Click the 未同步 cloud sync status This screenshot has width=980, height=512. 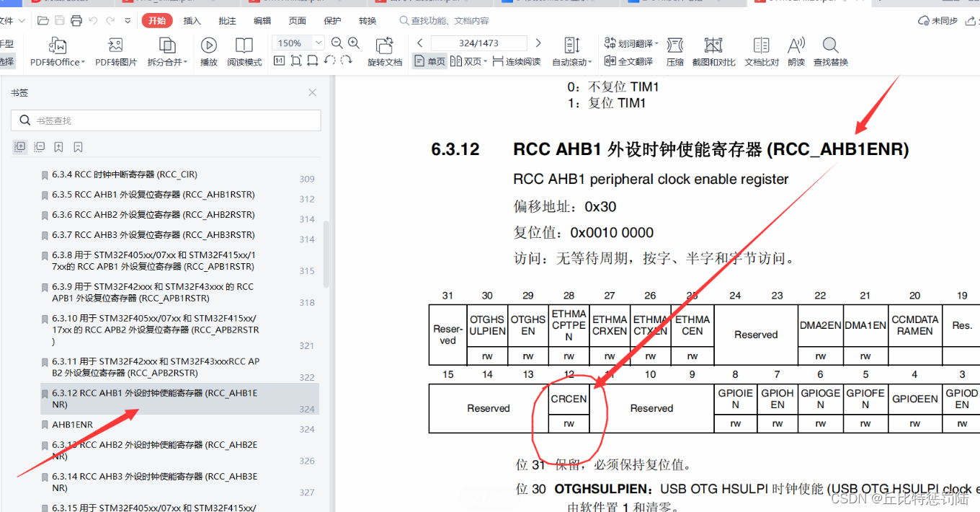[x=938, y=21]
